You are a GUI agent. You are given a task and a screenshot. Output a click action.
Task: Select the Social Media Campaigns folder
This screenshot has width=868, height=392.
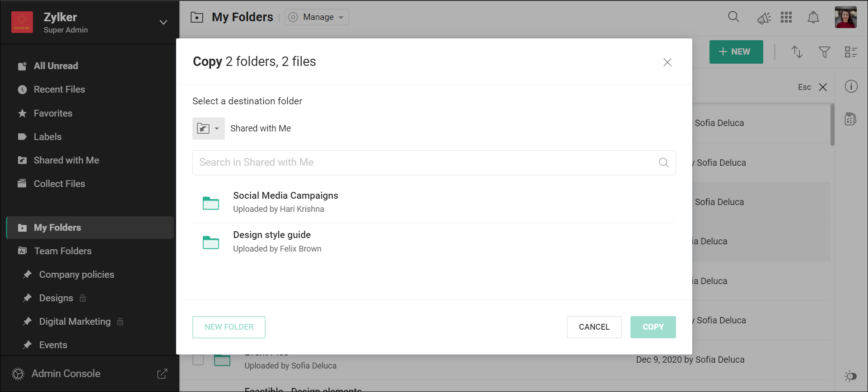pos(285,201)
